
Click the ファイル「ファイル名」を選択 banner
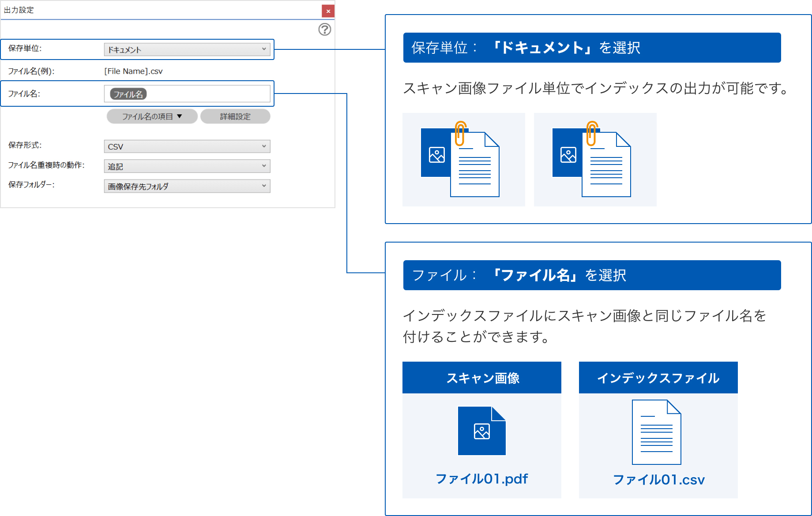tap(592, 275)
